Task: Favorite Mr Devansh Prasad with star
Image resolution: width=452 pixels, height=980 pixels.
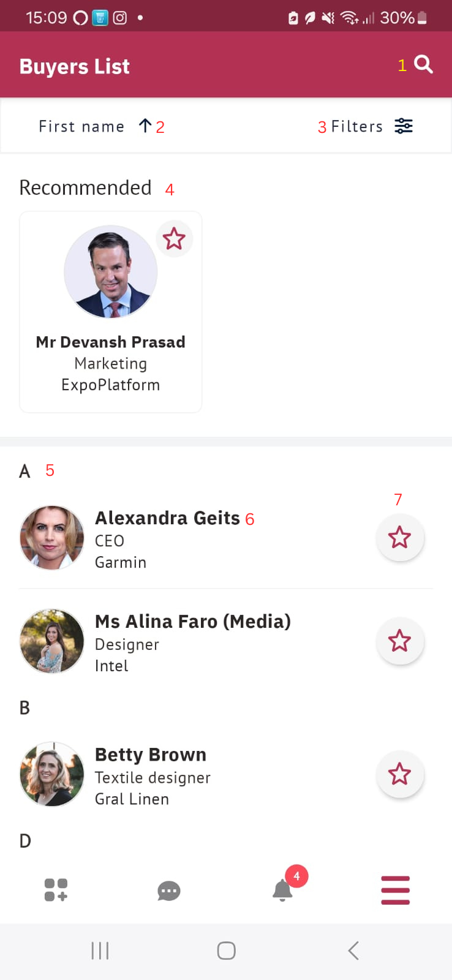Action: click(174, 238)
